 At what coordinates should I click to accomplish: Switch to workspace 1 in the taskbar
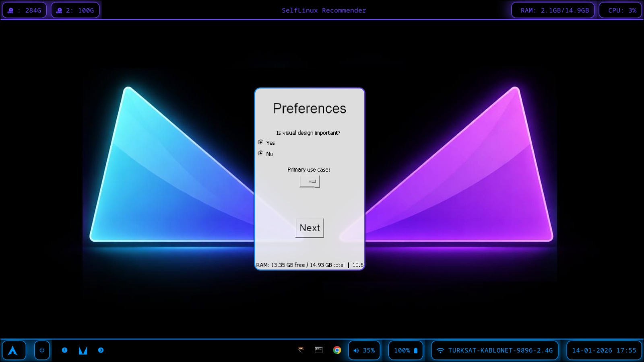[65, 350]
